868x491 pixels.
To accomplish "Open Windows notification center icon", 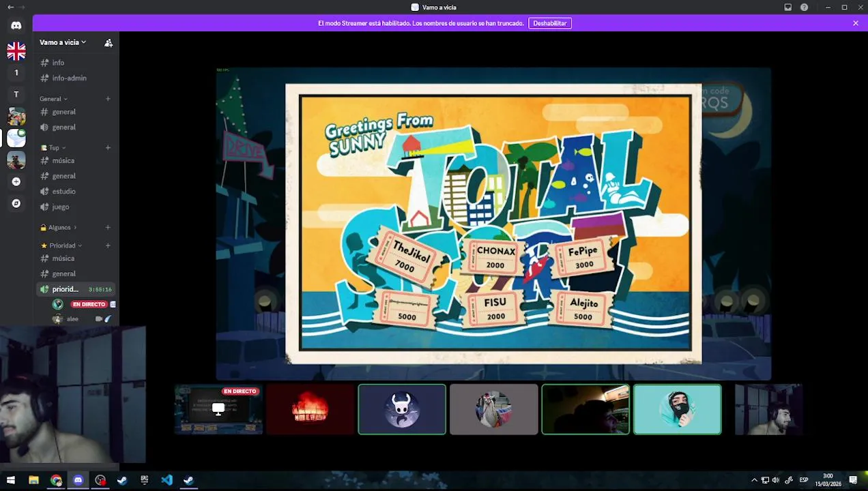I will coord(853,480).
